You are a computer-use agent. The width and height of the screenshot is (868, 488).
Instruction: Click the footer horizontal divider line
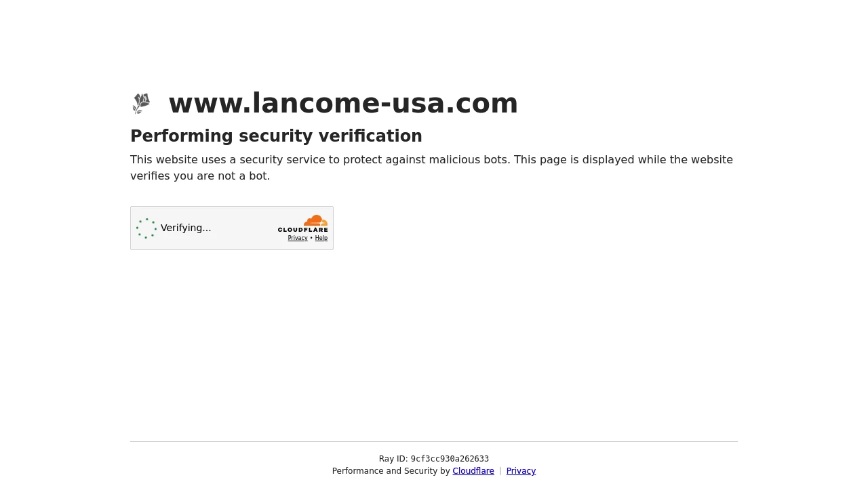(x=434, y=441)
